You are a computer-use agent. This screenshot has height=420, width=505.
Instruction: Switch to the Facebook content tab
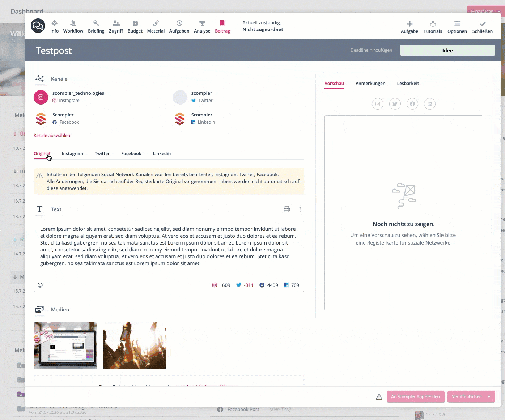[131, 154]
